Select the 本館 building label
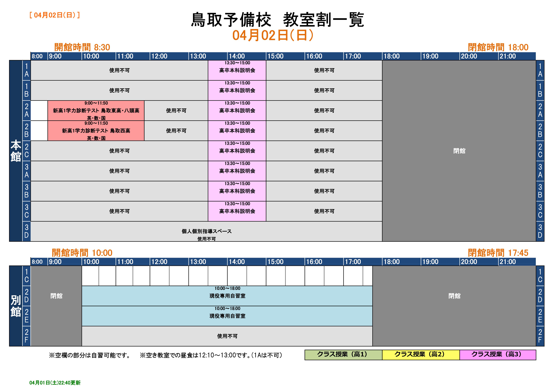 tap(16, 151)
